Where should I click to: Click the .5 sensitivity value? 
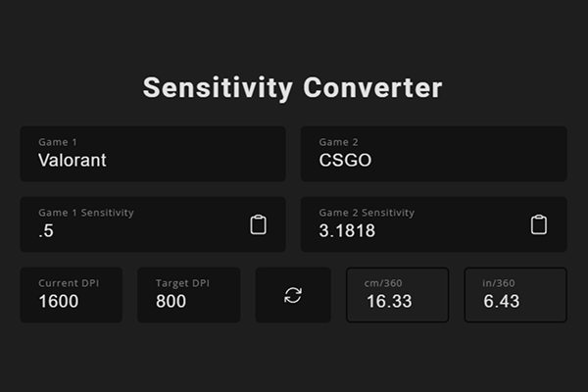pos(46,231)
